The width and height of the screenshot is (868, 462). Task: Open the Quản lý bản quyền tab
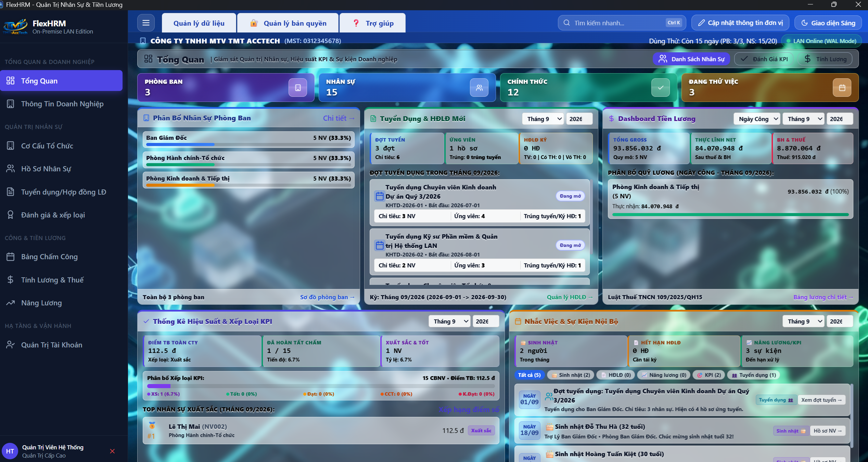coord(288,23)
